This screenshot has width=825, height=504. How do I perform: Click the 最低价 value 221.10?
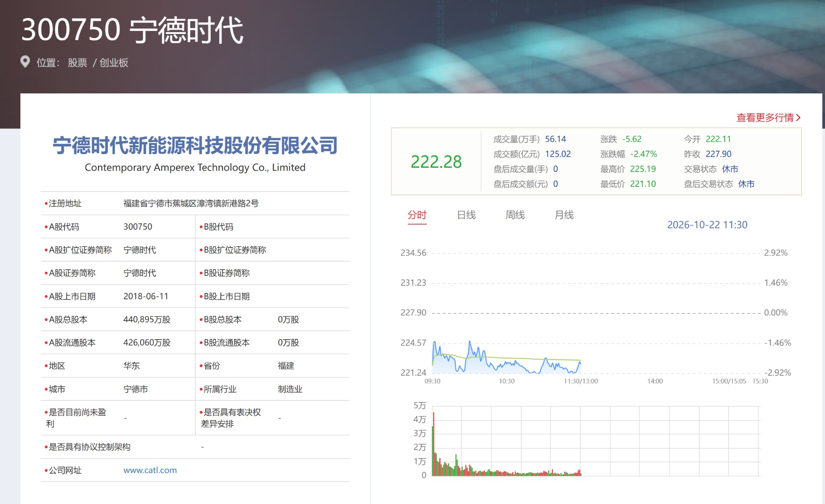(643, 184)
